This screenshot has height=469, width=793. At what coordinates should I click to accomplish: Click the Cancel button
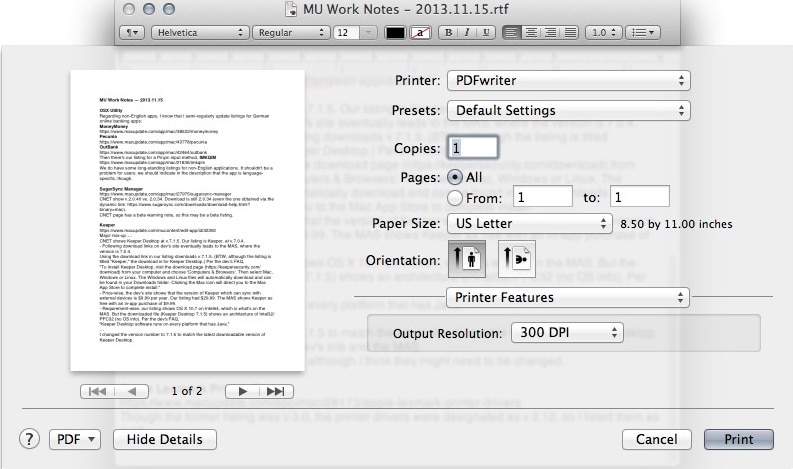pos(656,439)
